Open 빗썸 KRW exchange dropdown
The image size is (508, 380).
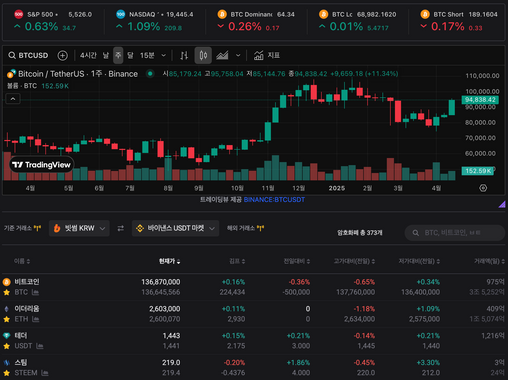coord(79,228)
